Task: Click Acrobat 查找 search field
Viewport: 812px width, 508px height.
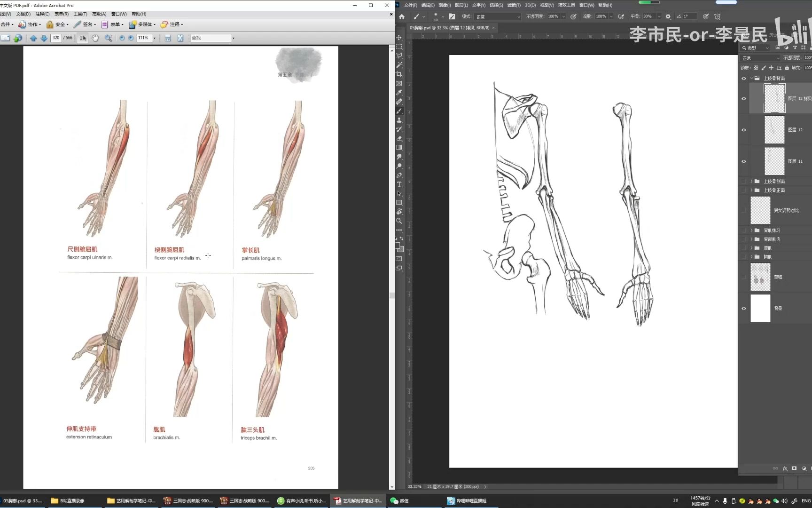Action: pos(211,38)
